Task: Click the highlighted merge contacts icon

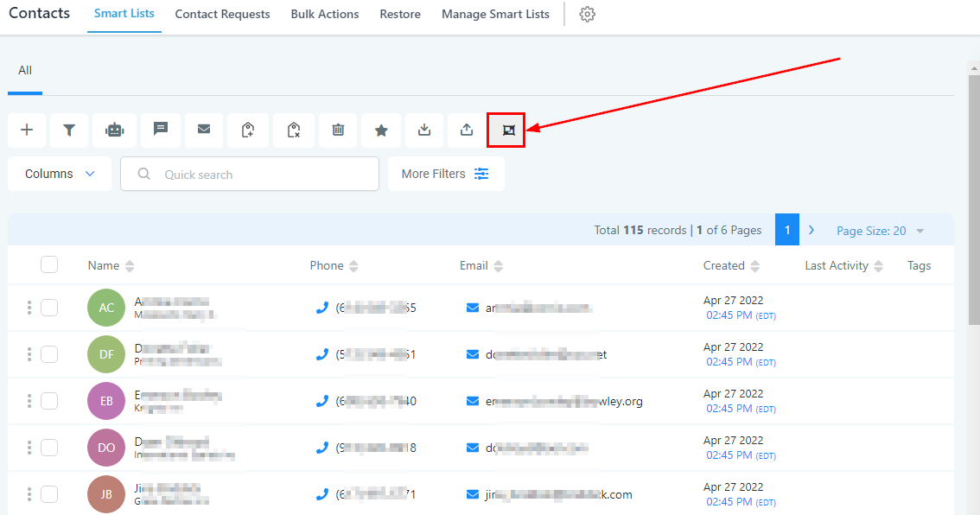Action: pos(506,130)
